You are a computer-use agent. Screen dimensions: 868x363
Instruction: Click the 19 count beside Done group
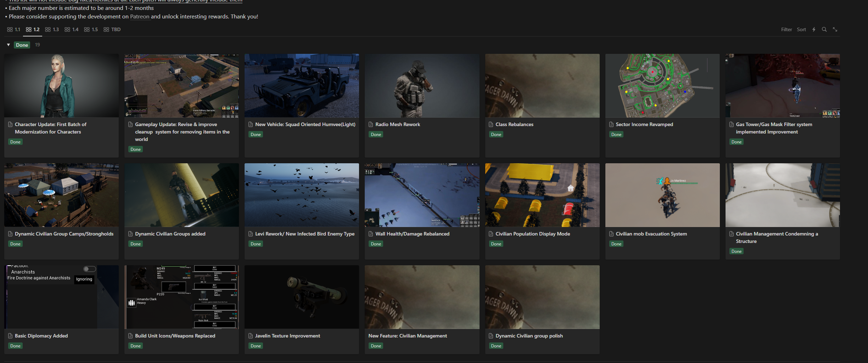tap(37, 45)
